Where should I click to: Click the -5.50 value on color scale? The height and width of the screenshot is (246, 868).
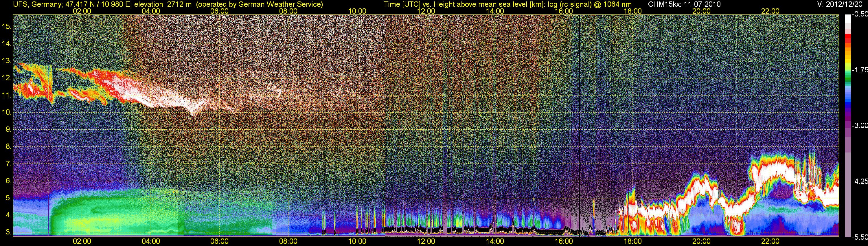(x=860, y=237)
